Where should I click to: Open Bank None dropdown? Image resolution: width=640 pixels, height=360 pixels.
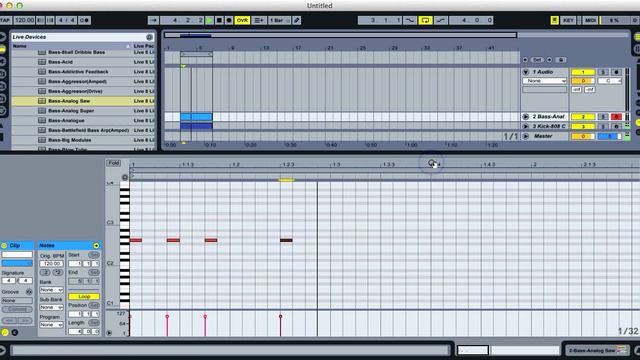tap(51, 290)
